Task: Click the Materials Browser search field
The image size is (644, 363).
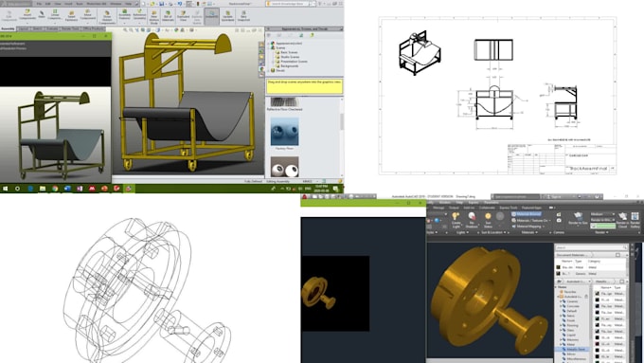Action: coord(590,247)
